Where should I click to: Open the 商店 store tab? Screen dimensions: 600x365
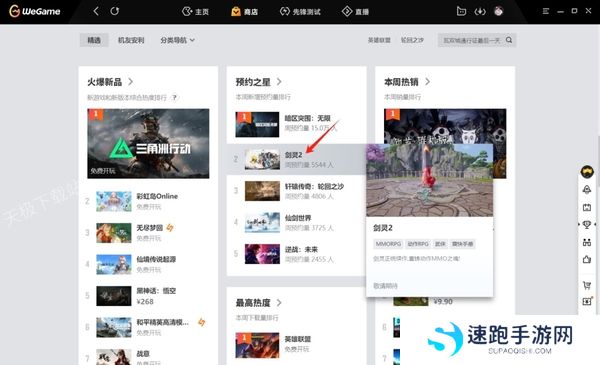[244, 11]
